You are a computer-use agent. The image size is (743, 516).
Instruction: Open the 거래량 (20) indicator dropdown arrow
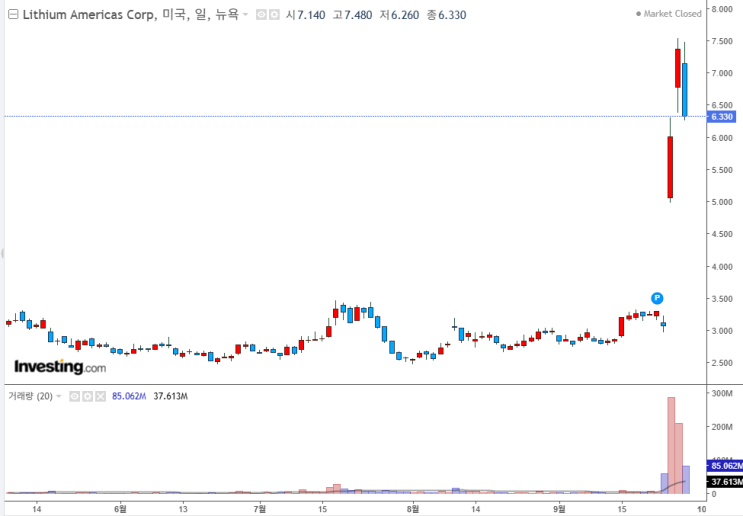point(59,396)
